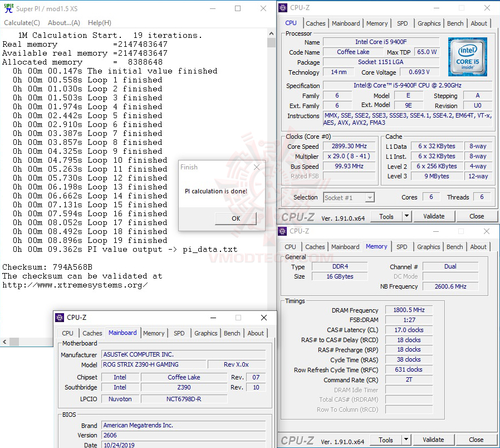
Task: Click the CPU-Z chip icon in the top CPU window
Action: coord(283,8)
